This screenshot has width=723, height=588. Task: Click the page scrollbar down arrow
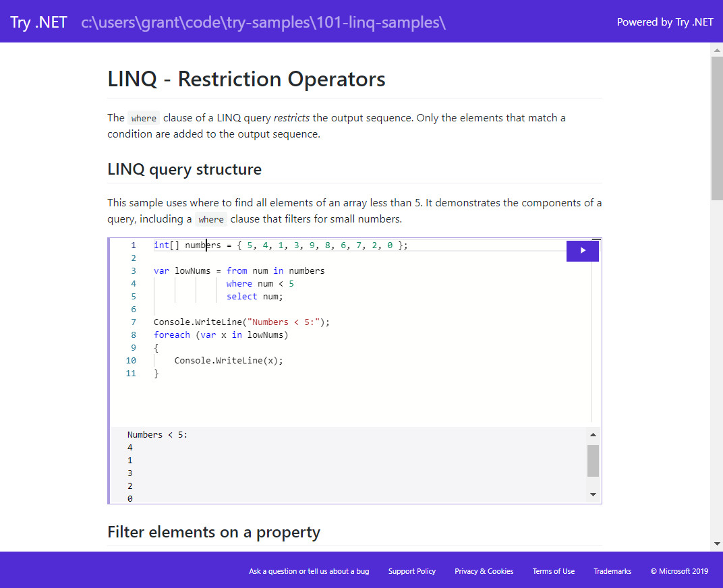pyautogui.click(x=717, y=543)
